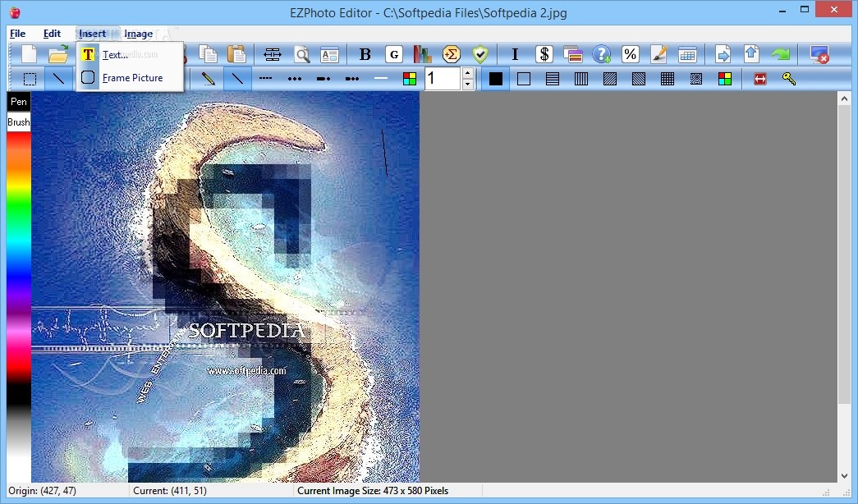Click the blue question mark icon
858x504 pixels.
(601, 54)
